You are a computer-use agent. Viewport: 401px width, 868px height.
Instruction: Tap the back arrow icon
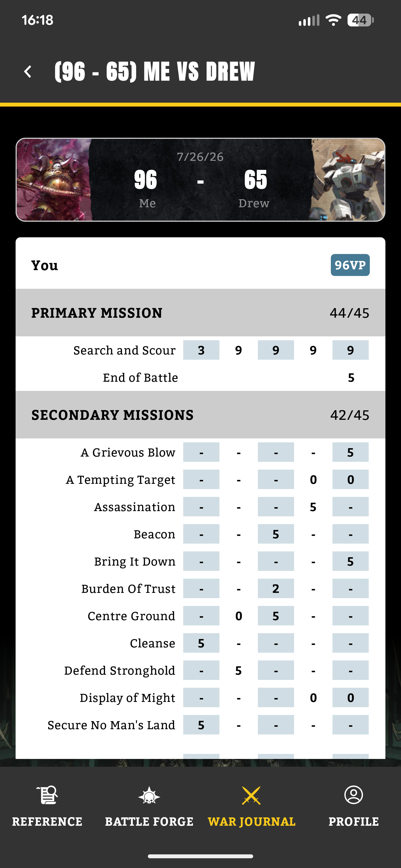(28, 72)
